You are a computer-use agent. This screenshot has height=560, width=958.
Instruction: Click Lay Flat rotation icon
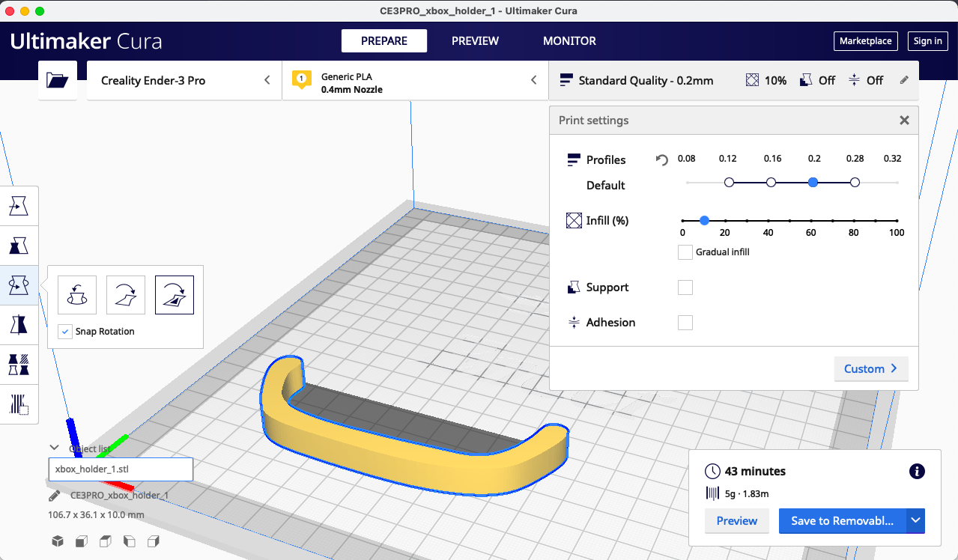click(x=126, y=294)
